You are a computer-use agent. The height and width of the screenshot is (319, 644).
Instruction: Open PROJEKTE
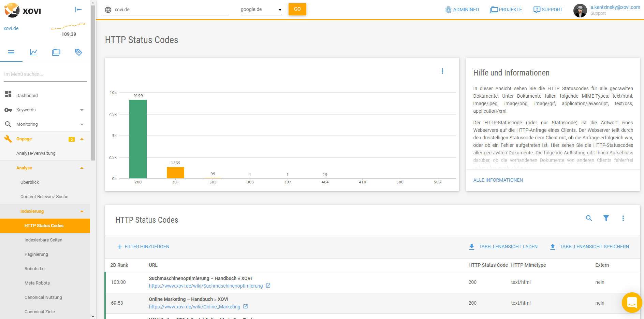pos(506,10)
